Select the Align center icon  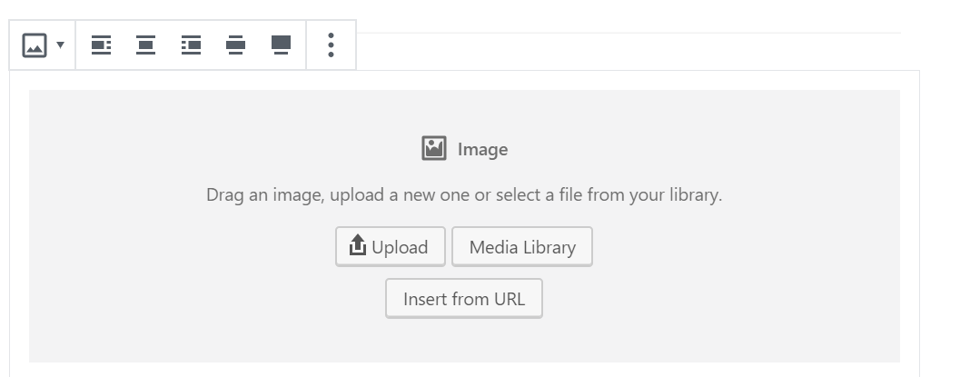tap(145, 45)
